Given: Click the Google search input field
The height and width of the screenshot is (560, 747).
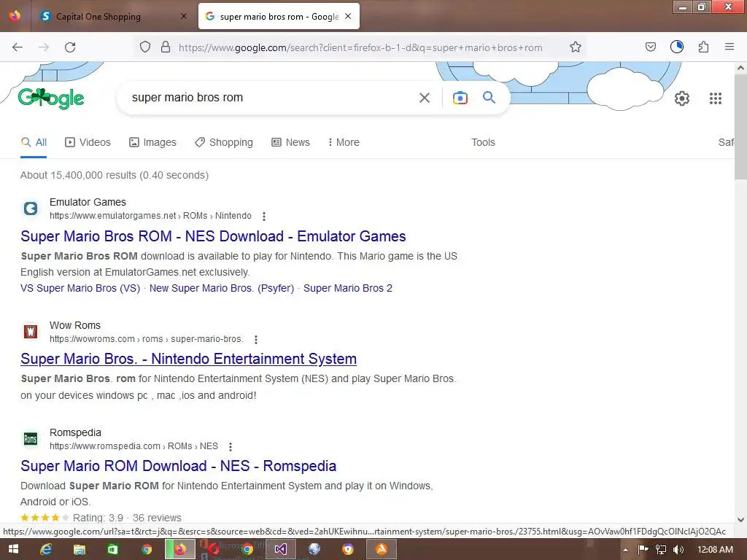Looking at the screenshot, I should (x=271, y=98).
